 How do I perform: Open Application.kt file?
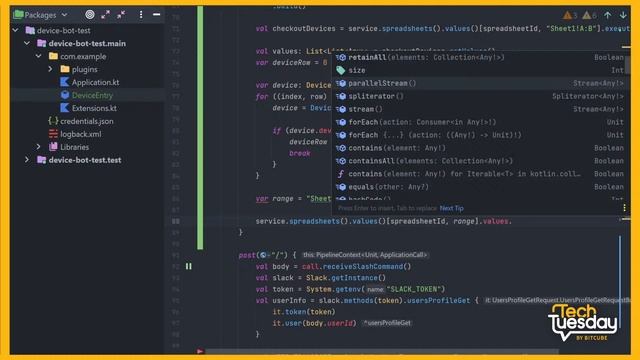95,82
